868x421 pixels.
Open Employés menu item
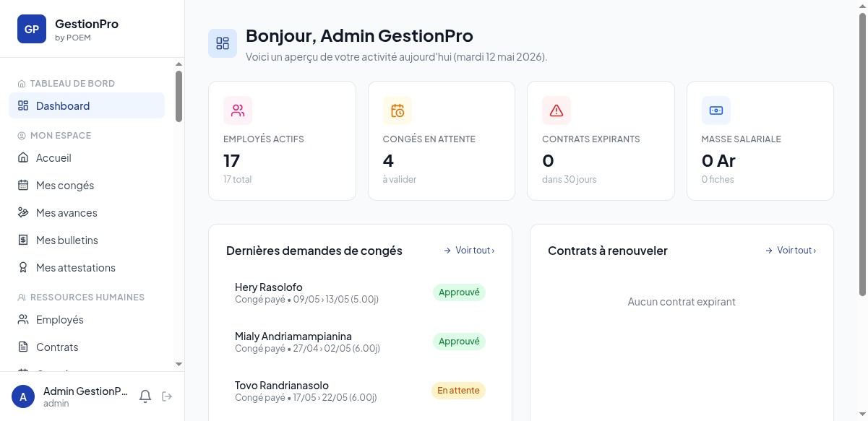pos(87,319)
